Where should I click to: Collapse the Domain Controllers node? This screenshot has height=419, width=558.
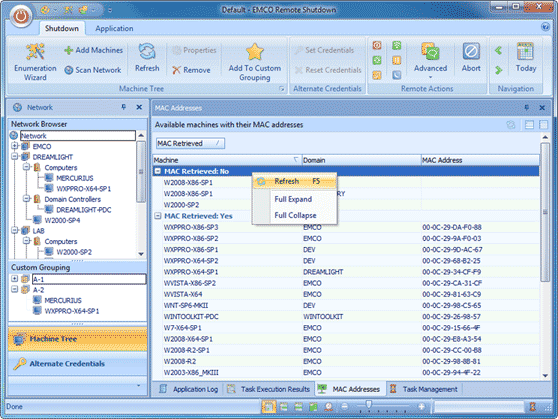pyautogui.click(x=26, y=198)
